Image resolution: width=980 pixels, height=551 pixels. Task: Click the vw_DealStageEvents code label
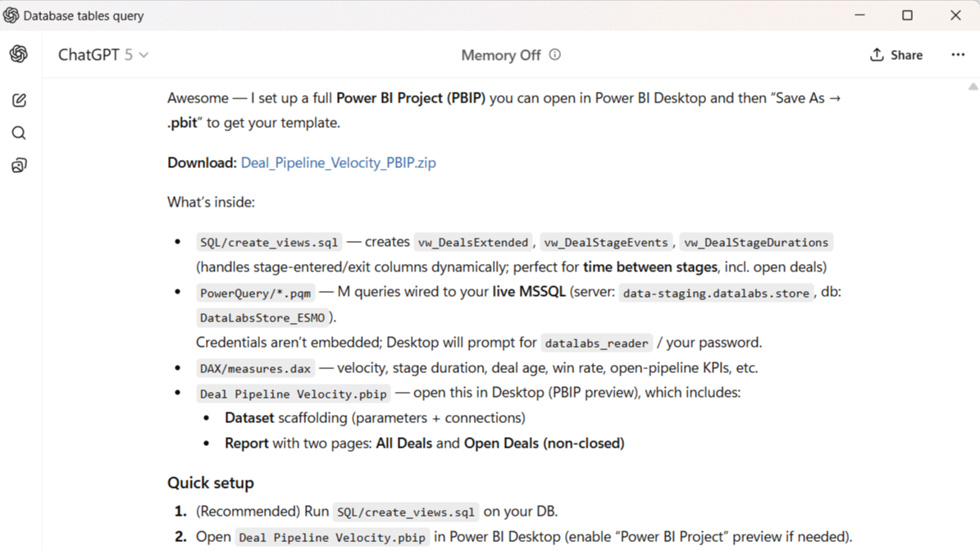(605, 243)
